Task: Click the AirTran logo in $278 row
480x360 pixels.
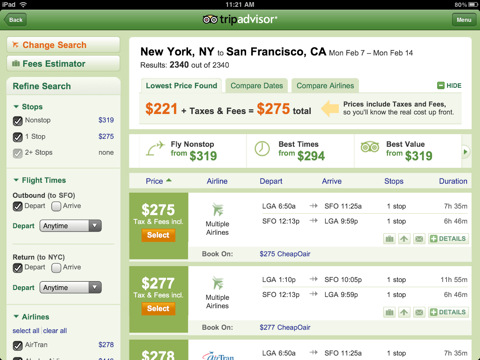Action: click(218, 356)
